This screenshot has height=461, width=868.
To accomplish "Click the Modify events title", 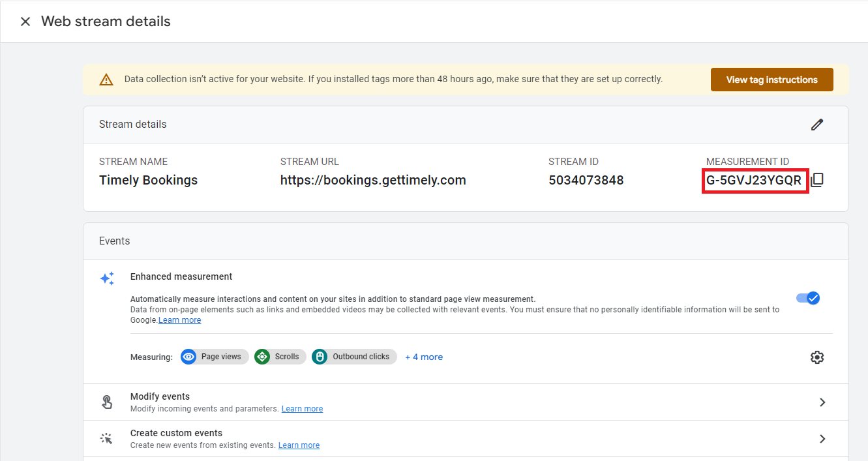I will [x=160, y=396].
